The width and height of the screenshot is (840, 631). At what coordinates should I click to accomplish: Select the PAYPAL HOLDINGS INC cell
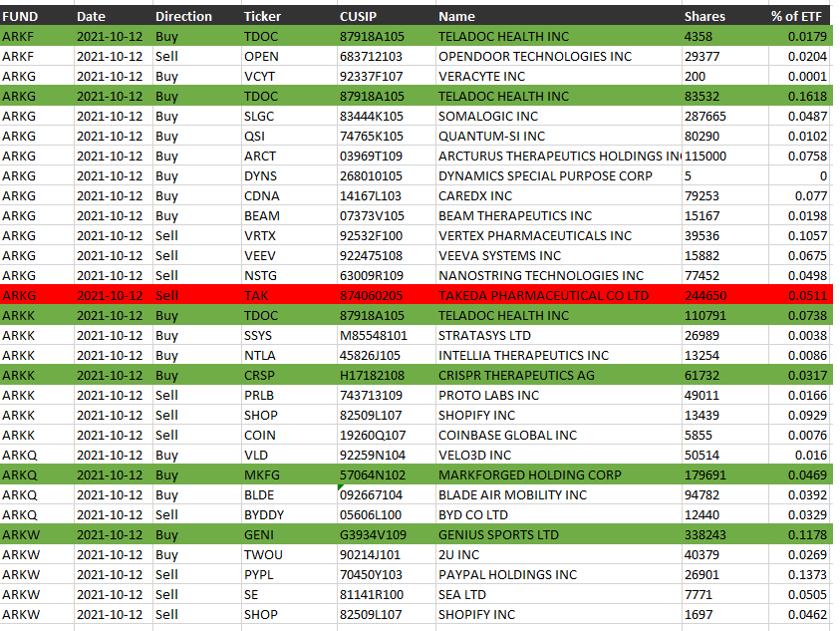coord(557,574)
